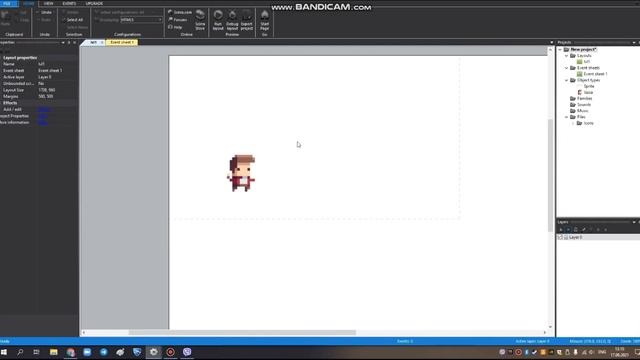Click Undo in the ribbon
This screenshot has width=640, height=360.
pos(44,12)
